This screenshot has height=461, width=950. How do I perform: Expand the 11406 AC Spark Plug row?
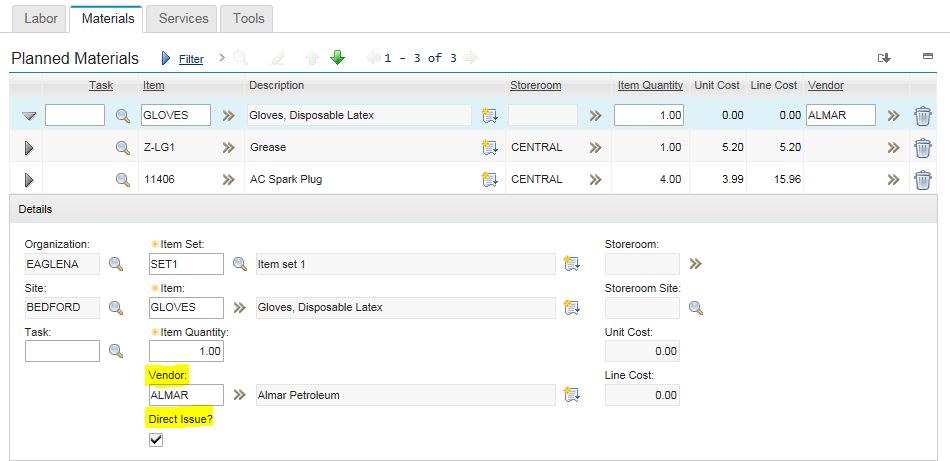click(29, 180)
